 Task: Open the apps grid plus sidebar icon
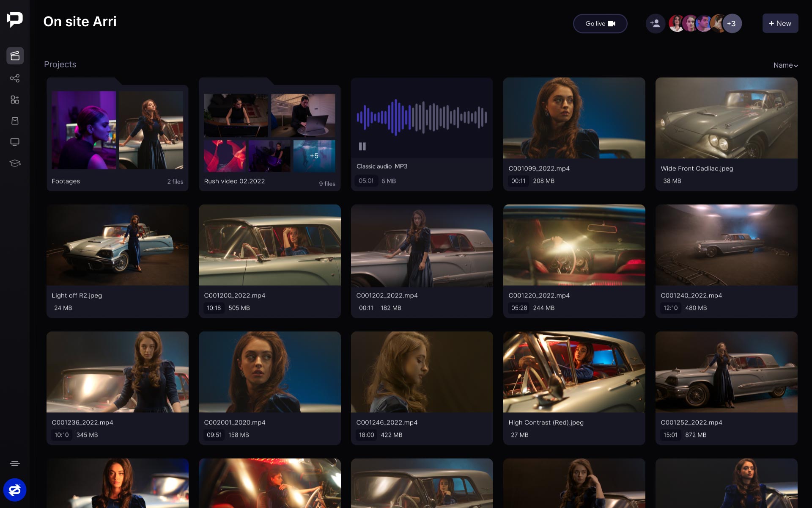[15, 99]
